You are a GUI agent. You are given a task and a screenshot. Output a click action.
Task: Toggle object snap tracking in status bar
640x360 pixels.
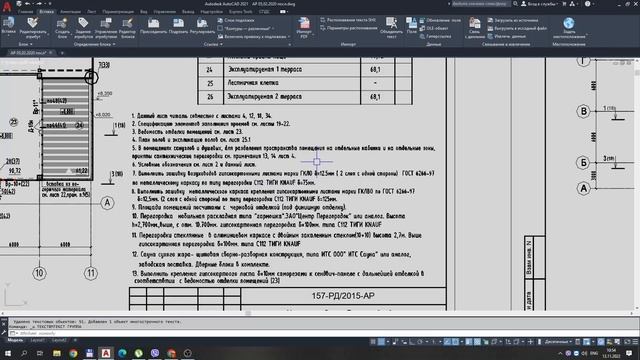point(447,342)
